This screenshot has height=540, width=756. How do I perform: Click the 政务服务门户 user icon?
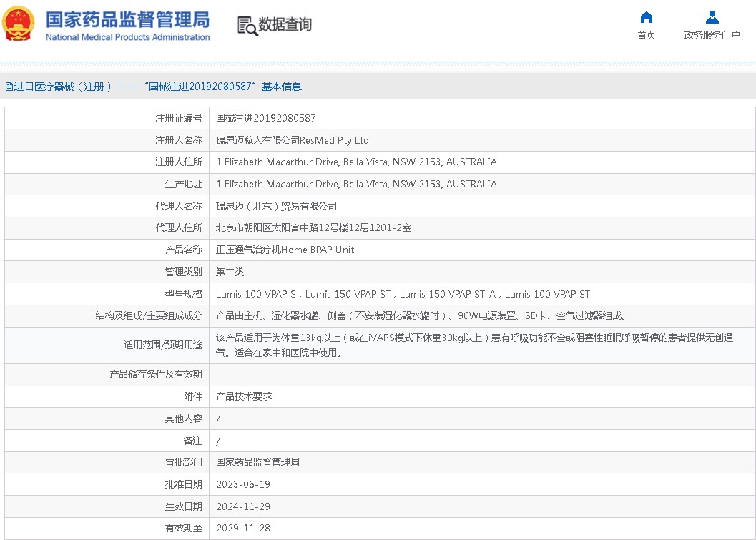[x=712, y=17]
